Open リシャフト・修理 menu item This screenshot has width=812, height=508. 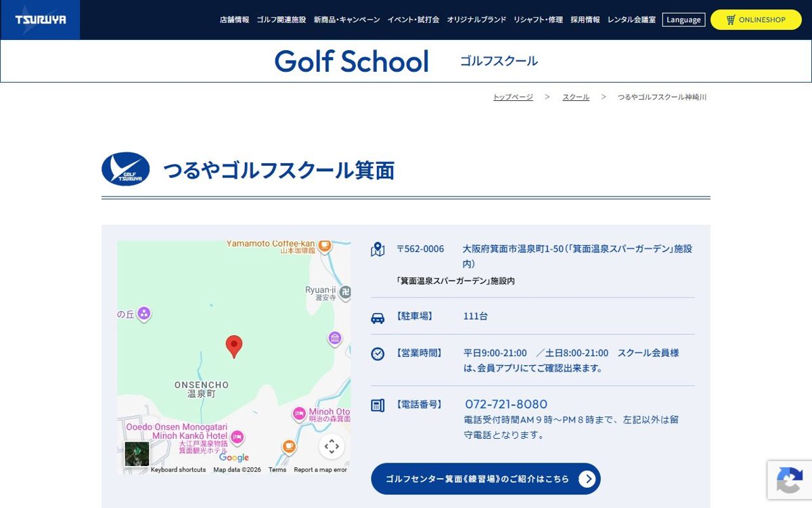tap(538, 20)
